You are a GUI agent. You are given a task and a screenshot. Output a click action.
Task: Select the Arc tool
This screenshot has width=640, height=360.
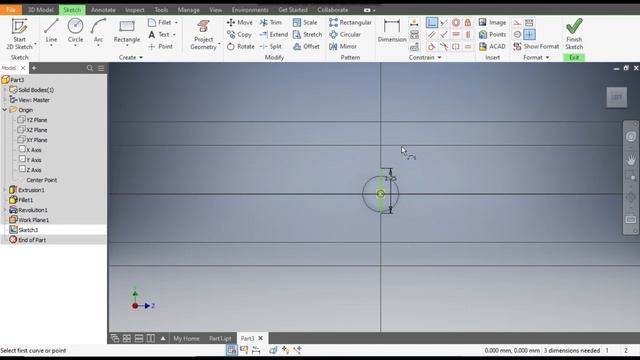coord(98,31)
